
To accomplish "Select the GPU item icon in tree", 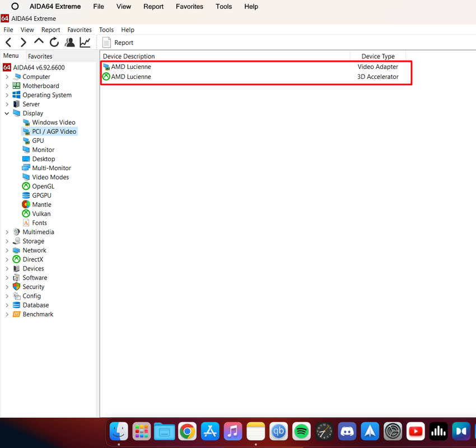I will pos(26,141).
